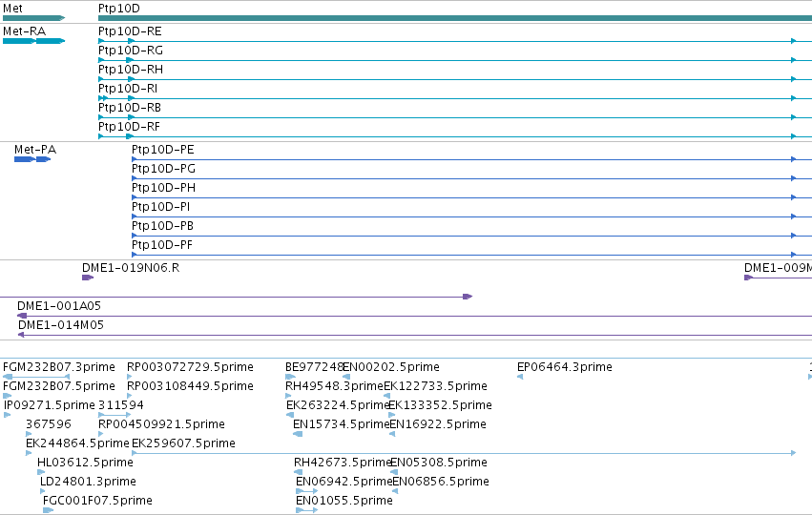Click the Ptp10D-RF transcript label

click(130, 127)
